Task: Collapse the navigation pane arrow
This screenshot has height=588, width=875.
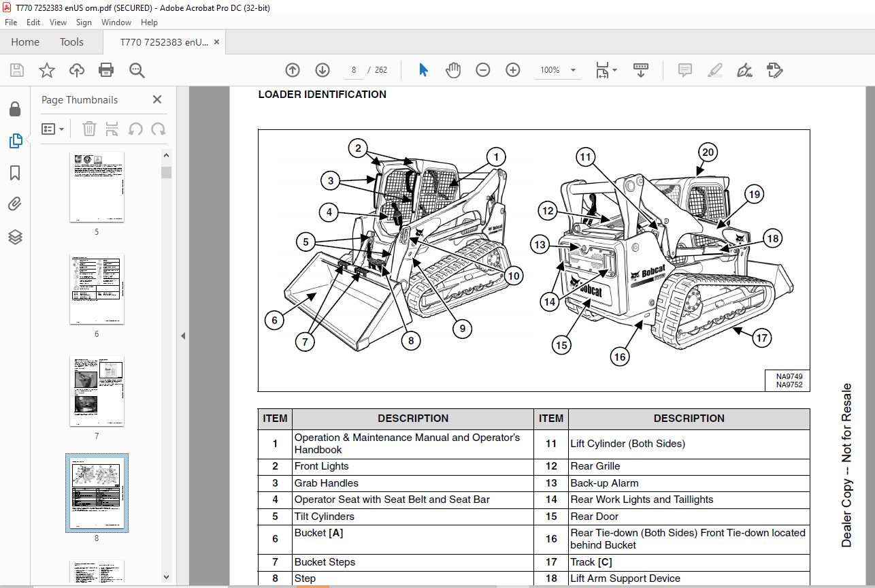Action: click(182, 336)
